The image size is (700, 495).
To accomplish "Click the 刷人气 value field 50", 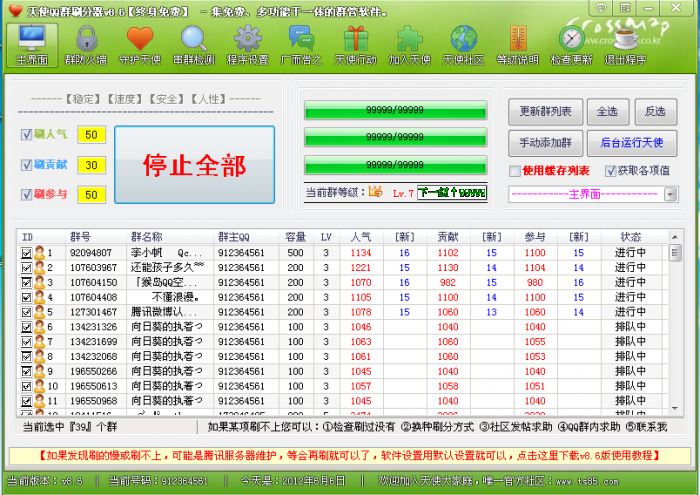I will pyautogui.click(x=92, y=135).
